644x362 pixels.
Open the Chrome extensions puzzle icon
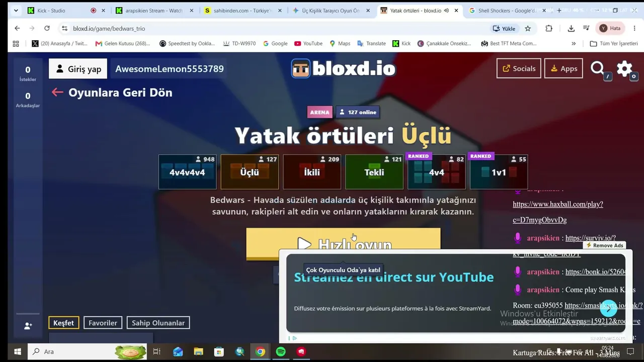(x=549, y=29)
